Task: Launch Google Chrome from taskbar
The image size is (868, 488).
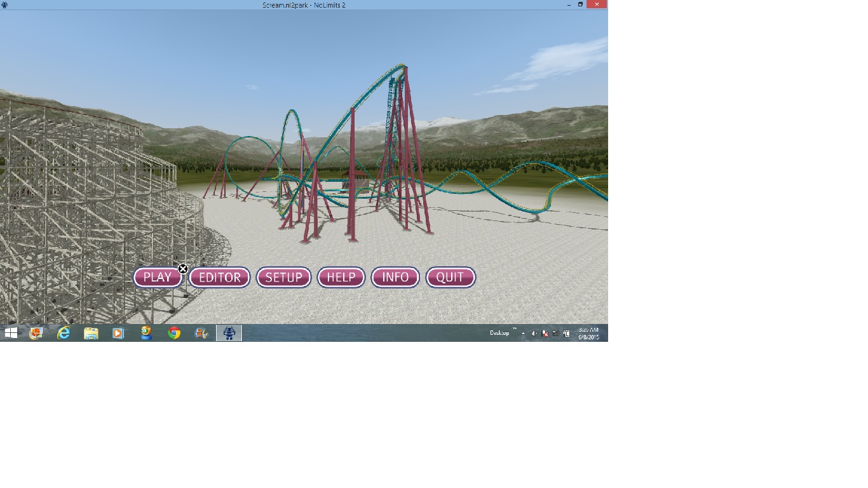Action: tap(174, 333)
